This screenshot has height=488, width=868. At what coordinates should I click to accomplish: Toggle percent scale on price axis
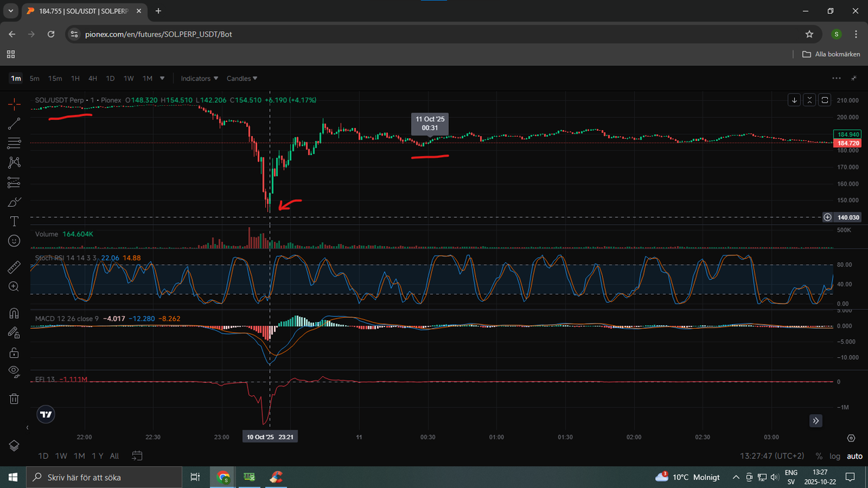click(x=819, y=456)
